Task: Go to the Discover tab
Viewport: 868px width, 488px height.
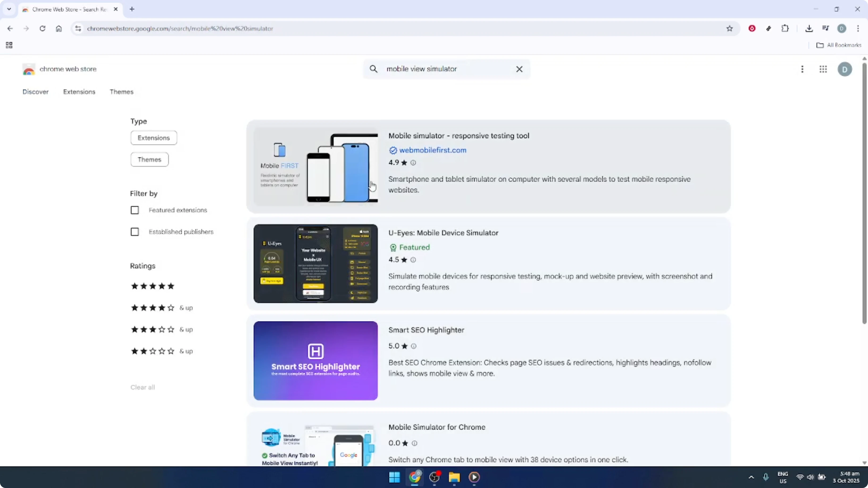Action: click(35, 92)
